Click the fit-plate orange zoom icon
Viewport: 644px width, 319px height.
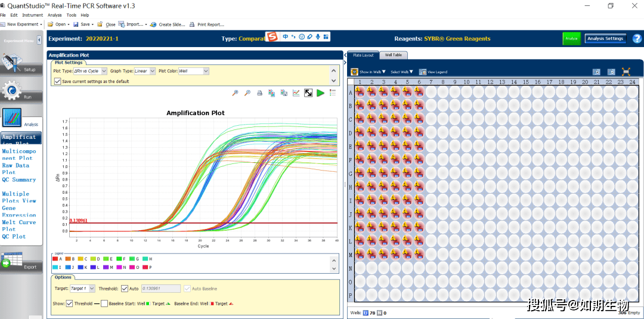pyautogui.click(x=626, y=72)
